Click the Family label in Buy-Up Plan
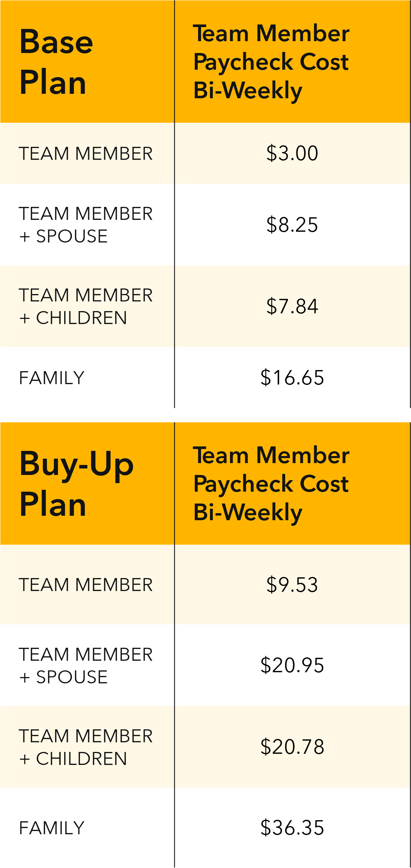Image resolution: width=411 pixels, height=868 pixels. pos(52,828)
